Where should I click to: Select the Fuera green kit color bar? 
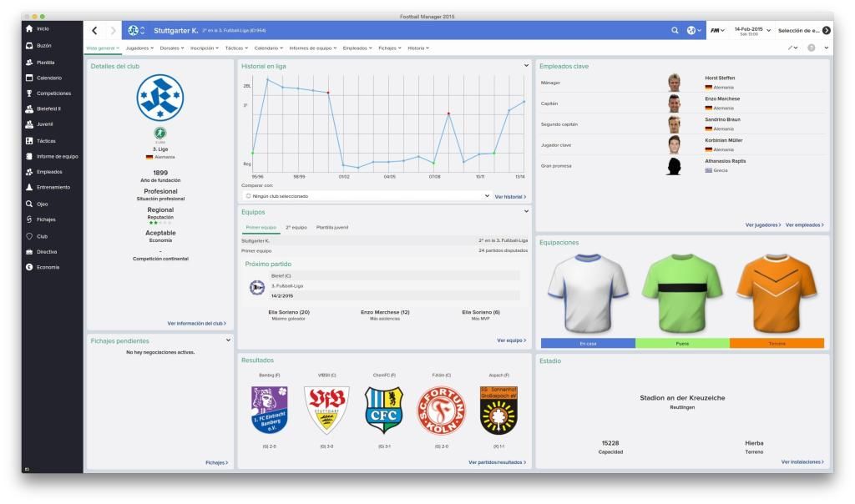click(682, 343)
